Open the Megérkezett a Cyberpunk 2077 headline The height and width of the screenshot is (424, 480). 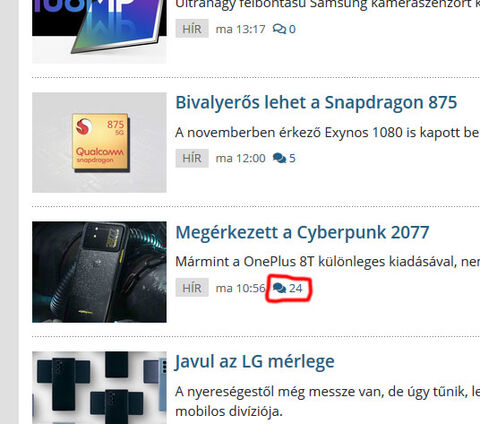click(x=302, y=232)
